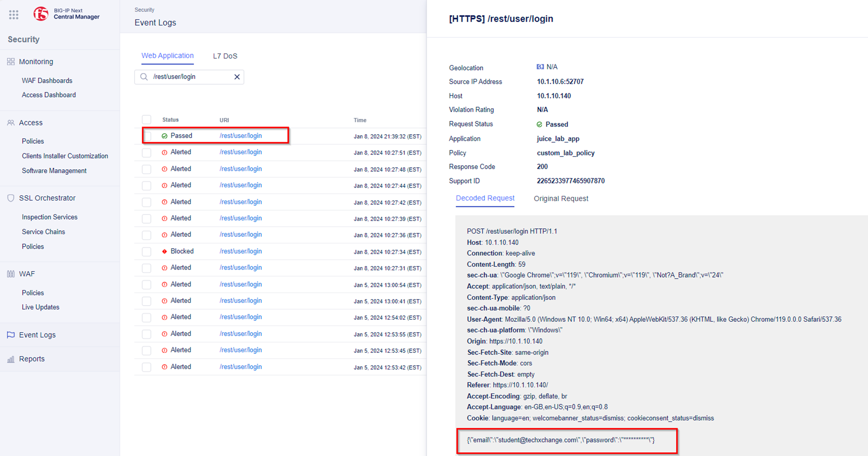
Task: Select checkbox for the 12:53:42 Alerted row
Action: coord(146,367)
